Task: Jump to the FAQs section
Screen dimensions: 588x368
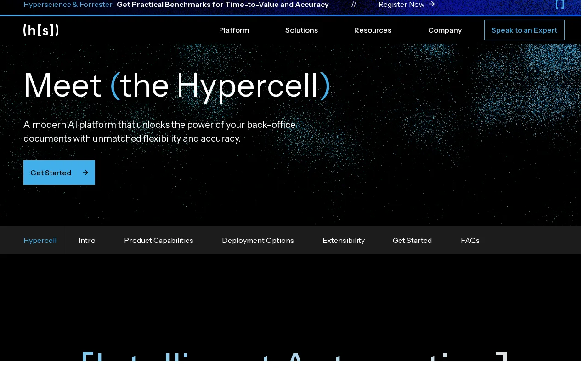Action: coord(470,240)
